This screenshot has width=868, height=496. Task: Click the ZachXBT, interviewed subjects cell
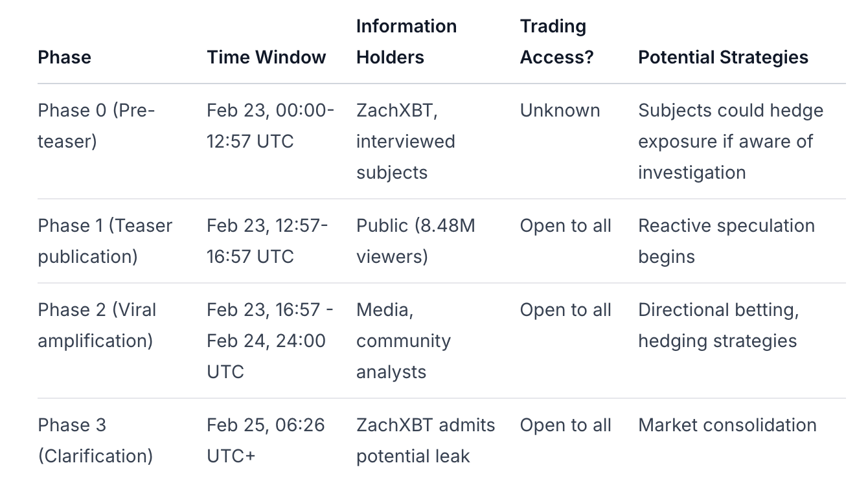pyautogui.click(x=405, y=141)
